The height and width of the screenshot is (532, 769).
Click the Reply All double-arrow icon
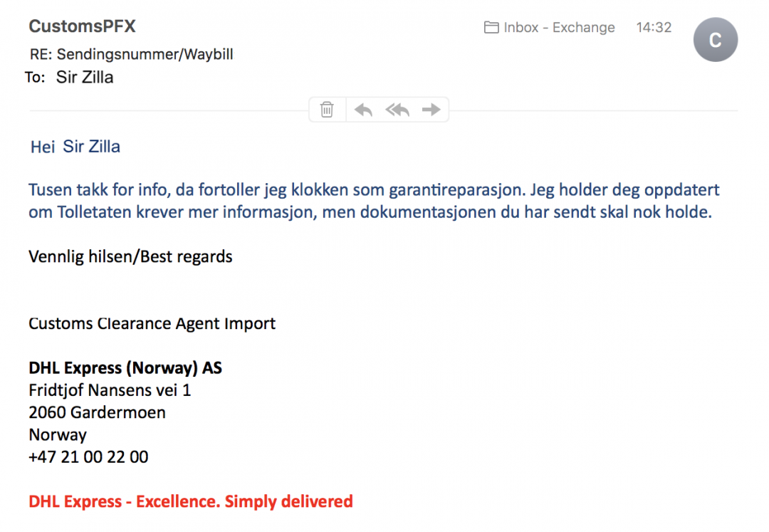[397, 110]
